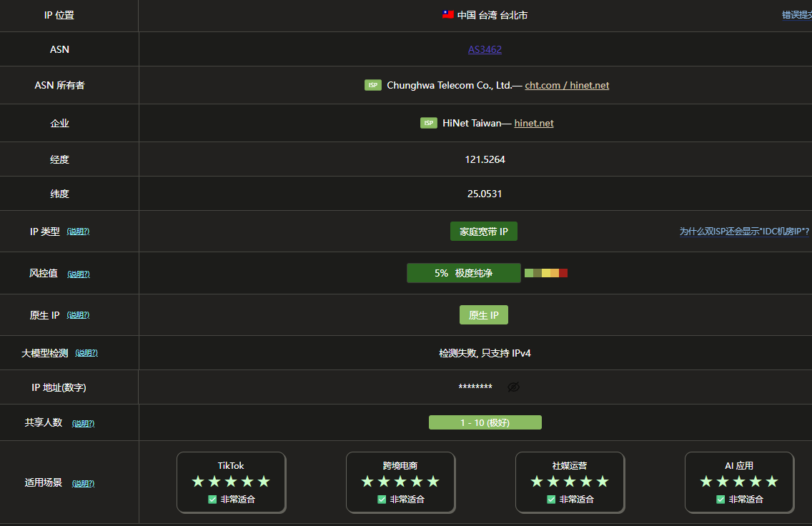
Task: Click the ISP badge beside Chunghwa Telecom
Action: click(373, 85)
